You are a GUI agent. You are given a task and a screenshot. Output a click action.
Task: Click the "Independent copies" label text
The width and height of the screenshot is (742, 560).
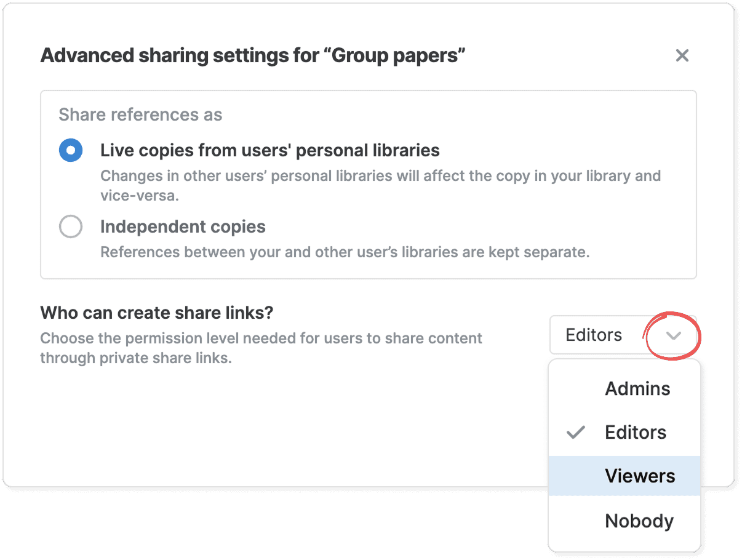[183, 226]
